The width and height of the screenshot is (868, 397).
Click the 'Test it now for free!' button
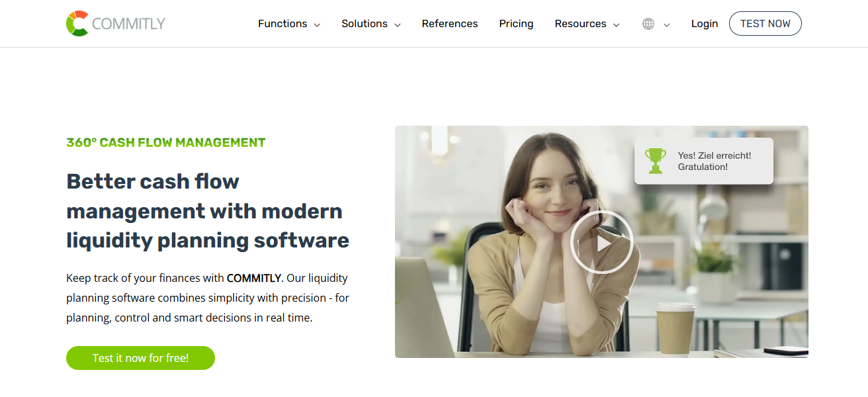coord(140,358)
